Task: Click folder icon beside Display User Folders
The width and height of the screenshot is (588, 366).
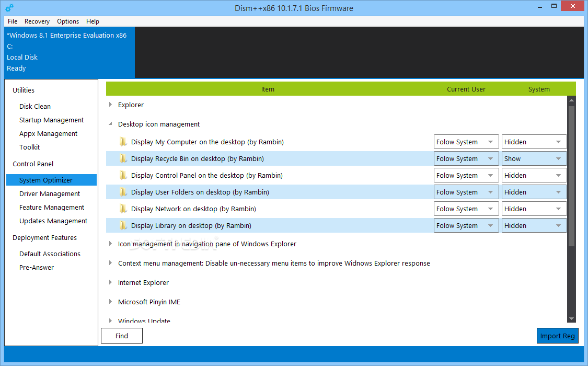Action: (x=123, y=192)
